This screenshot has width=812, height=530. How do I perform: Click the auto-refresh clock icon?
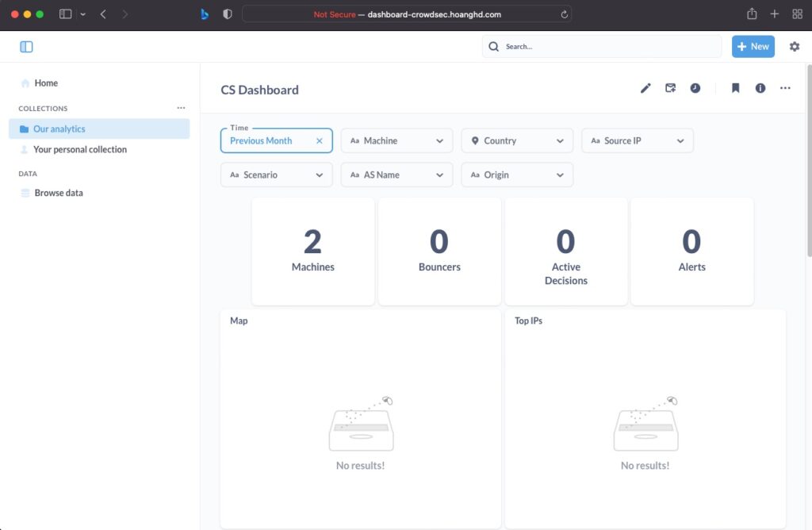click(695, 88)
